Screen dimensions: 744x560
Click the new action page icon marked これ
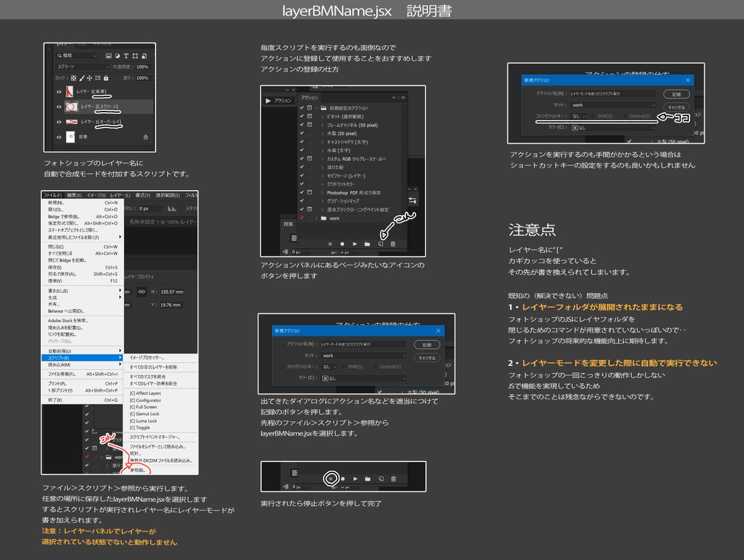click(379, 244)
